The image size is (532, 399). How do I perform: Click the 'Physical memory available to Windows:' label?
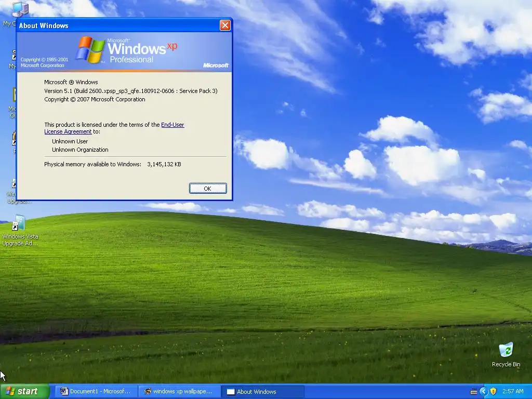click(x=92, y=164)
